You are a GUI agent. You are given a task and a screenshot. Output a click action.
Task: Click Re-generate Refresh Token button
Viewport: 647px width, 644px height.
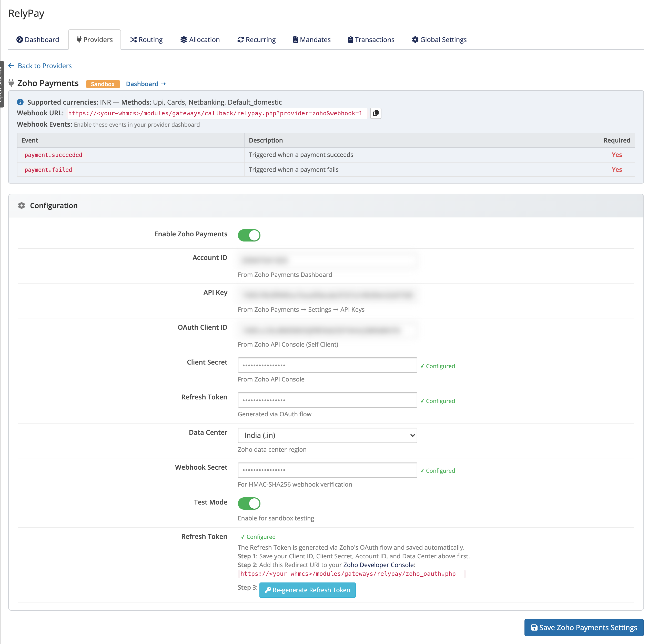click(307, 590)
